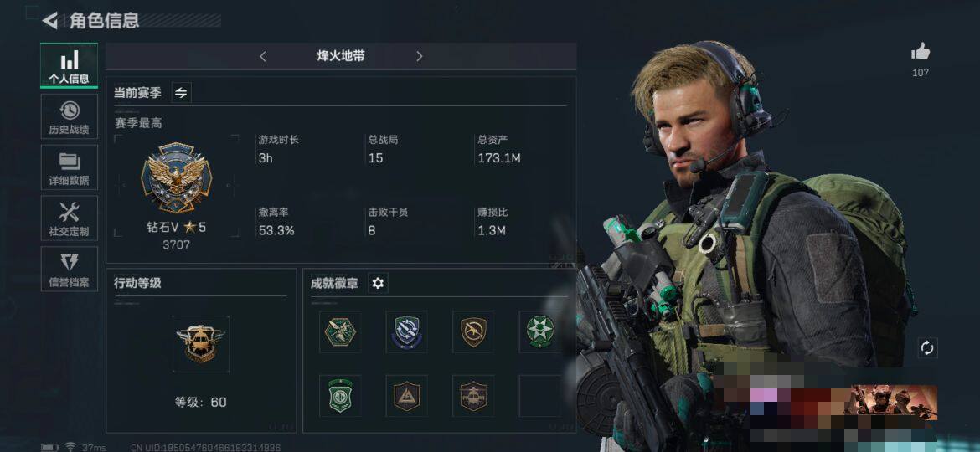Select the empty achievement badge slot
This screenshot has height=452, width=980.
(x=539, y=396)
